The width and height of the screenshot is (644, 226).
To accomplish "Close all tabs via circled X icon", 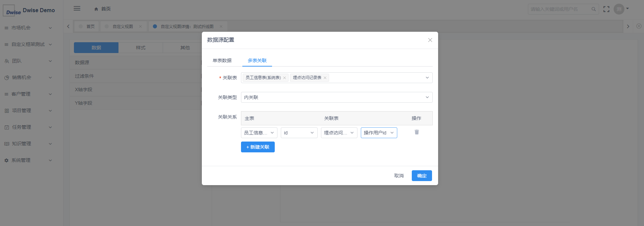I will (639, 26).
